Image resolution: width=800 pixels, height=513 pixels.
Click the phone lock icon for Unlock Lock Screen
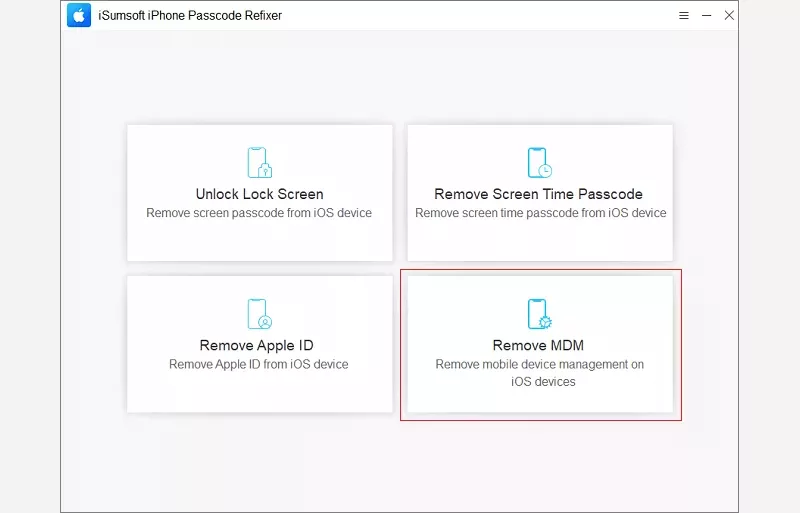tap(259, 162)
